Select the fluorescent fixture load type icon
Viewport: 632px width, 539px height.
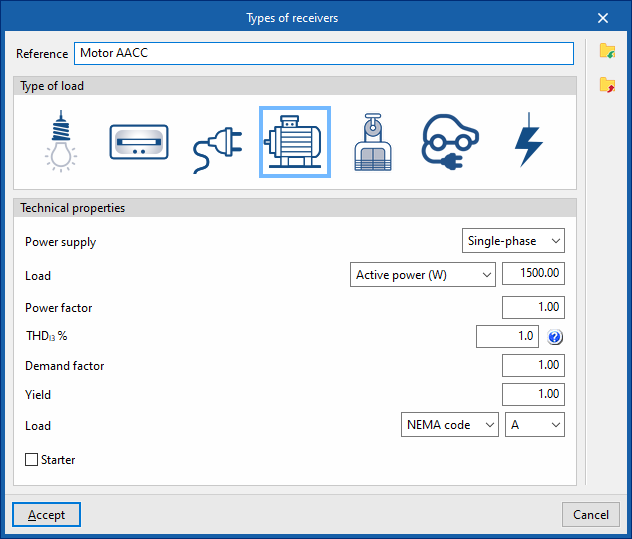tap(139, 142)
